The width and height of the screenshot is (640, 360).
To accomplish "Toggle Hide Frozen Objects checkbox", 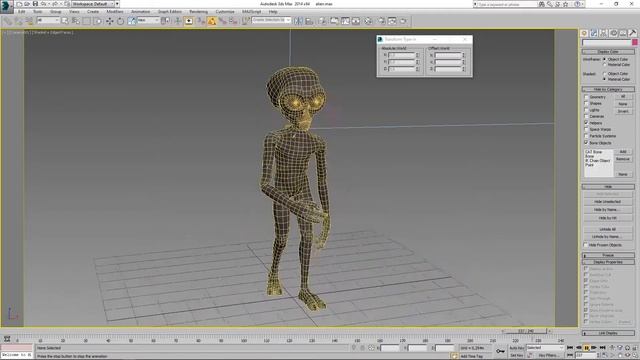I will coord(587,245).
